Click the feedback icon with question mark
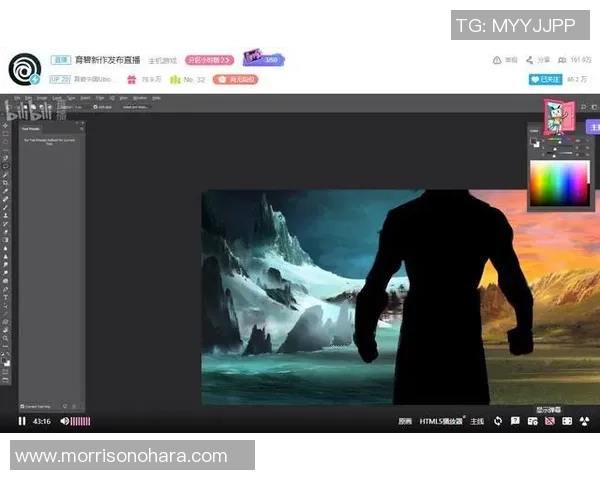600x480 pixels. point(515,421)
